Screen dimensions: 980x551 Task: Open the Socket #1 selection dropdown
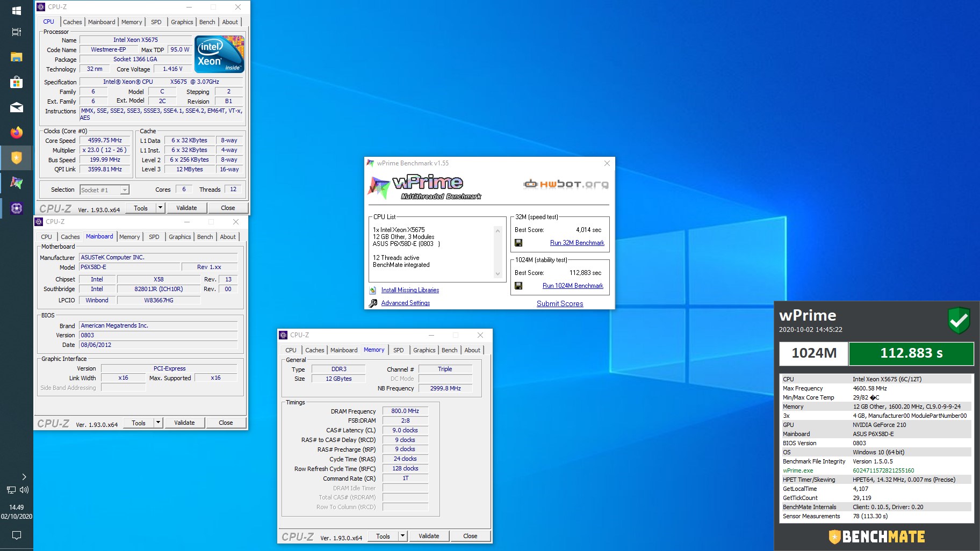click(105, 190)
